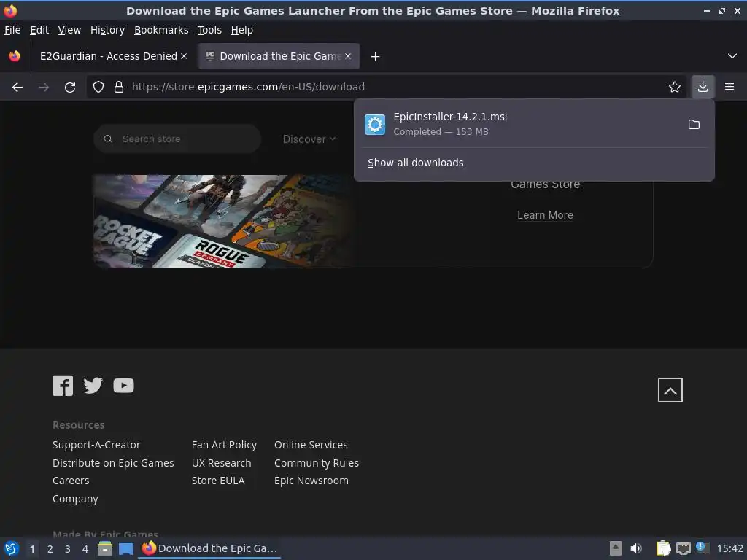Follow the Learn More link

point(545,215)
